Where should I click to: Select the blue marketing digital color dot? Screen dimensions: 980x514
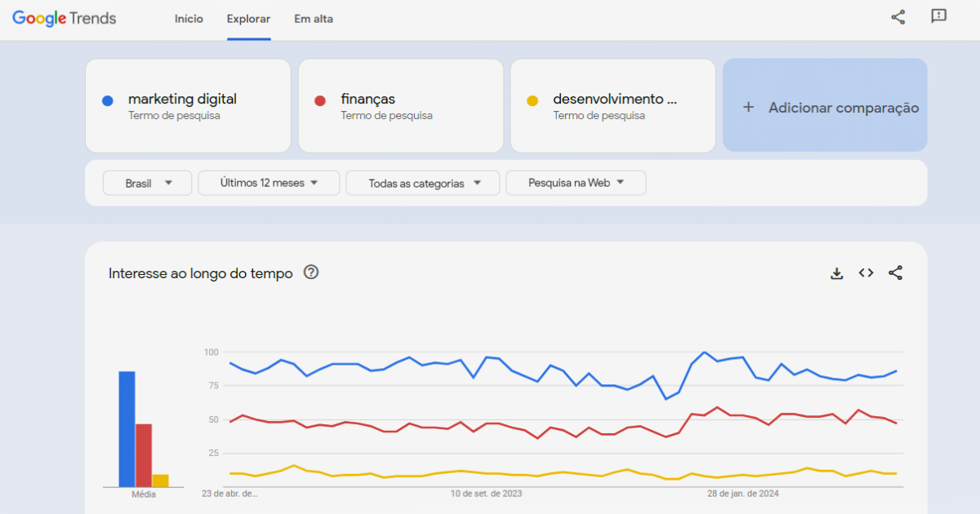point(107,100)
